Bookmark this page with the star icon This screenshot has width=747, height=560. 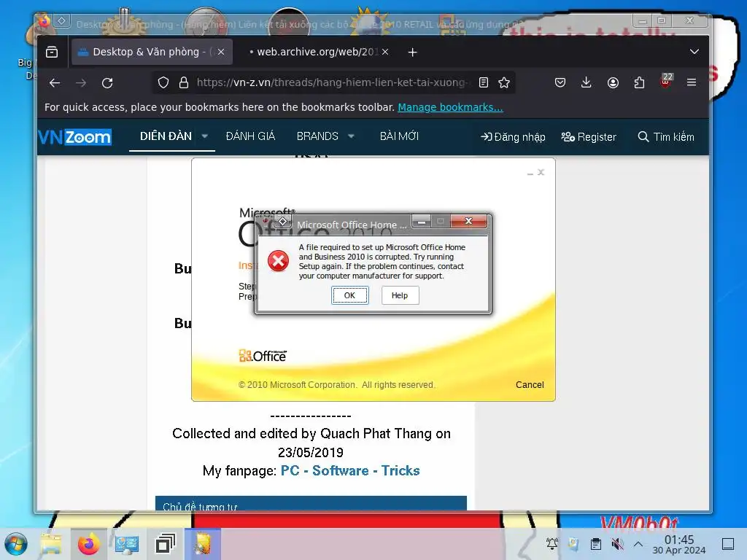(x=504, y=83)
